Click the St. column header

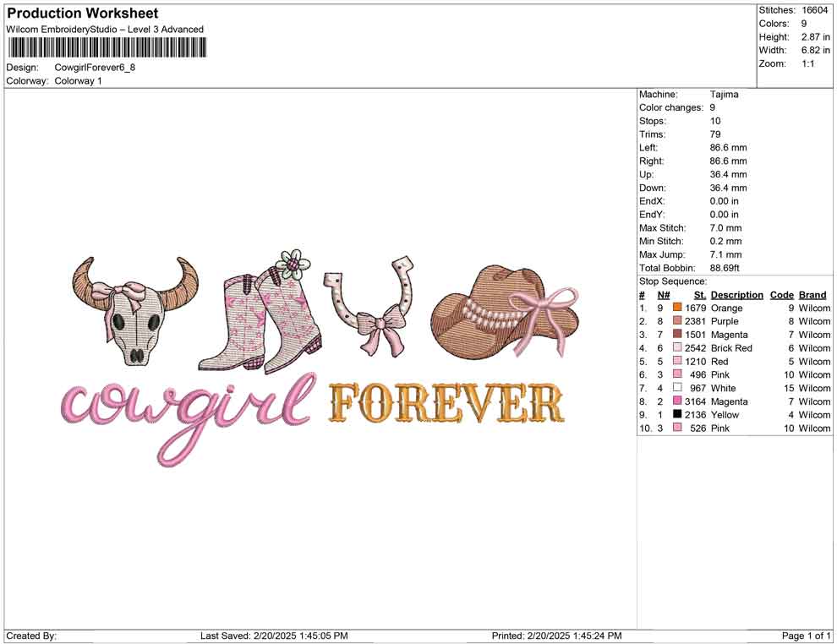[x=699, y=294]
